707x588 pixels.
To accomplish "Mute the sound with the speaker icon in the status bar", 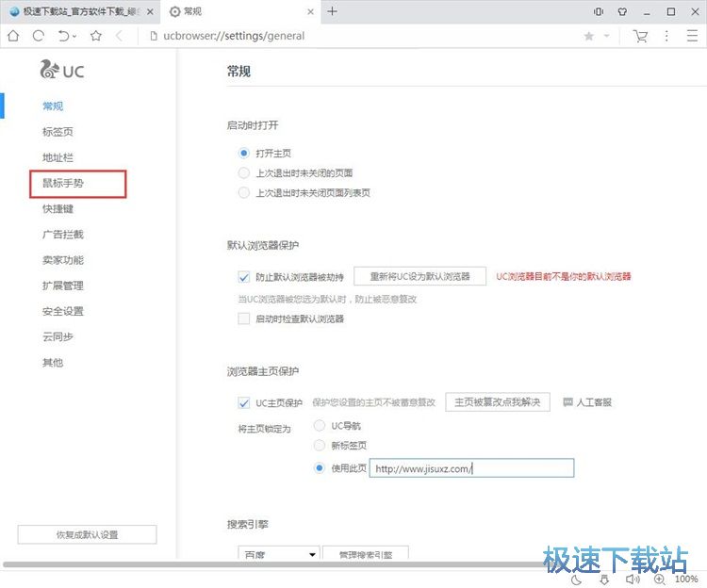I will tap(633, 580).
